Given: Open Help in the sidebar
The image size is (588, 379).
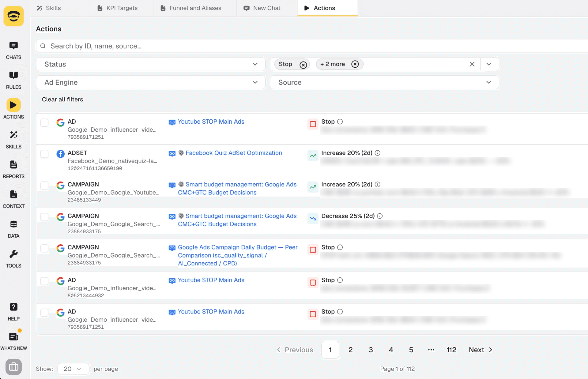Looking at the screenshot, I should (x=13, y=312).
